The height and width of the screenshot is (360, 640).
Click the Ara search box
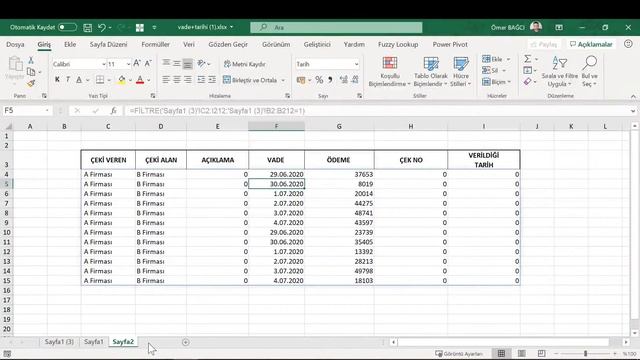coord(336,27)
